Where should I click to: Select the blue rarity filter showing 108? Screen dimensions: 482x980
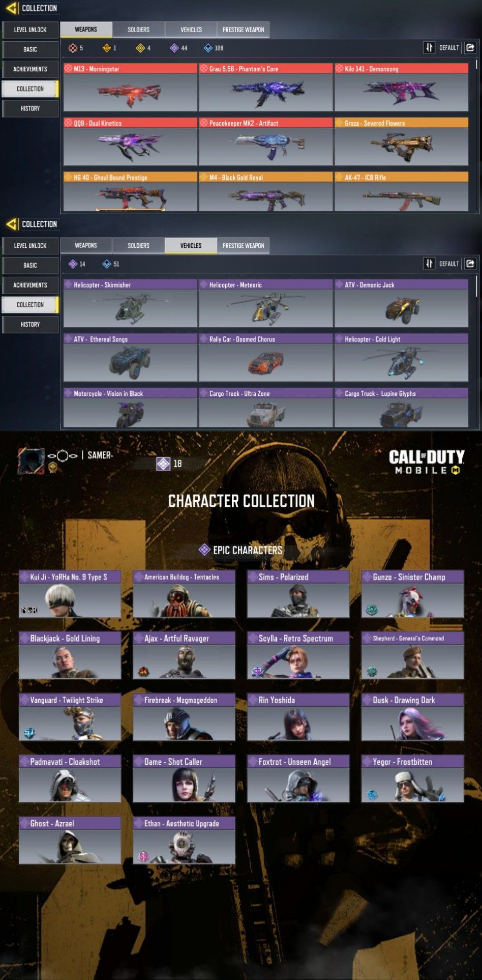pyautogui.click(x=208, y=48)
